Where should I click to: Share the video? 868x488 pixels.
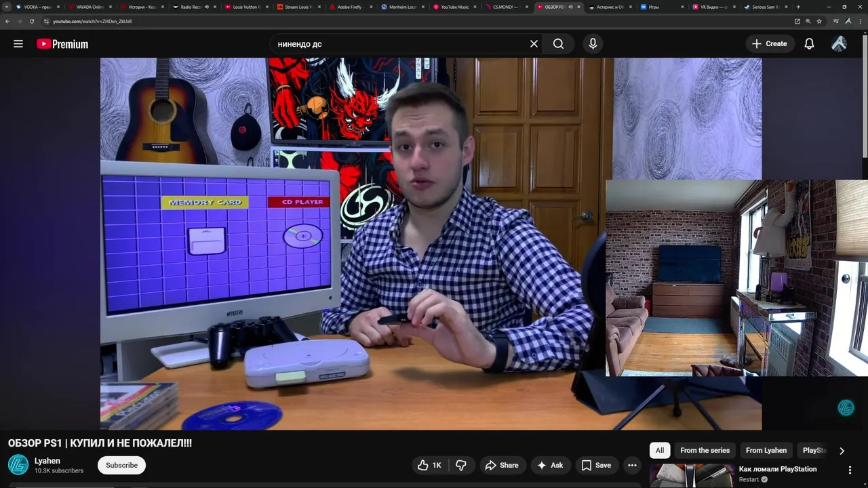coord(502,465)
